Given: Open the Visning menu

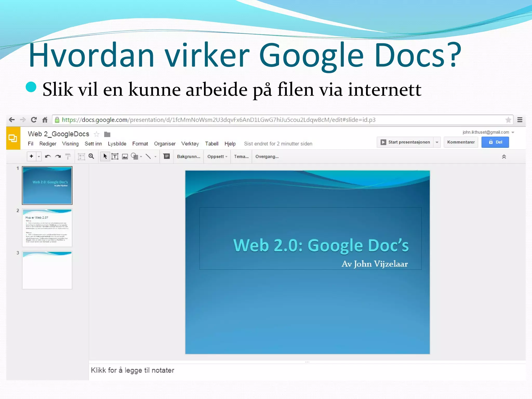Looking at the screenshot, I should (x=70, y=144).
